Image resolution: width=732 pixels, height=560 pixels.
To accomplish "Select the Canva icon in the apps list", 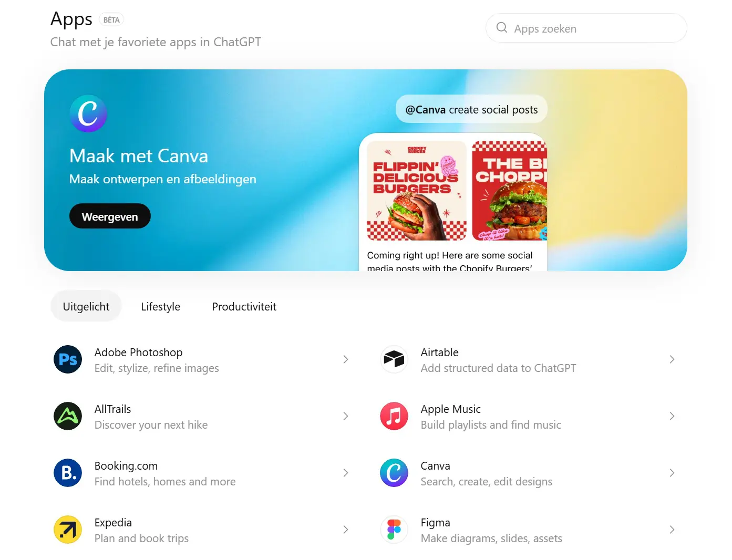I will click(394, 473).
